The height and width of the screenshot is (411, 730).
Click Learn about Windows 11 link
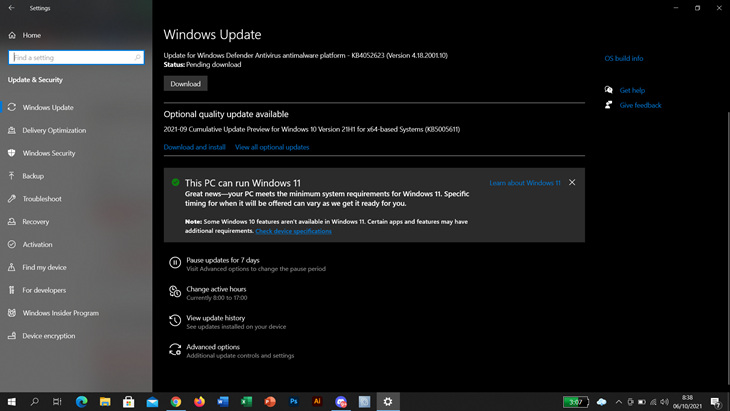(x=525, y=183)
